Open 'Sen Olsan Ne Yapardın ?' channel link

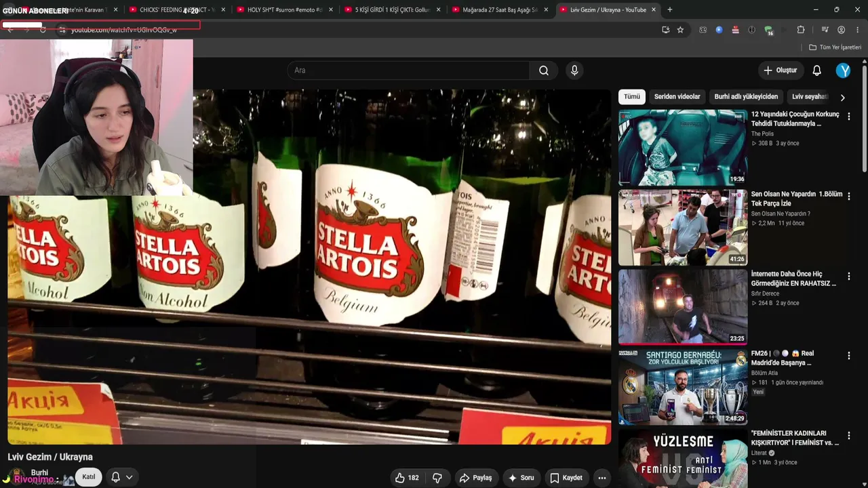pyautogui.click(x=781, y=214)
